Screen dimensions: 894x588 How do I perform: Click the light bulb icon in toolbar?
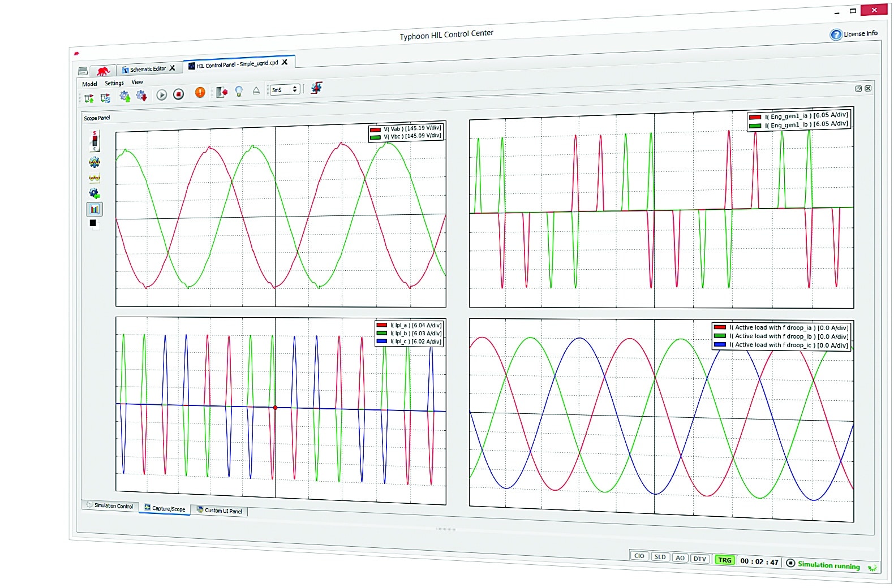tap(239, 91)
